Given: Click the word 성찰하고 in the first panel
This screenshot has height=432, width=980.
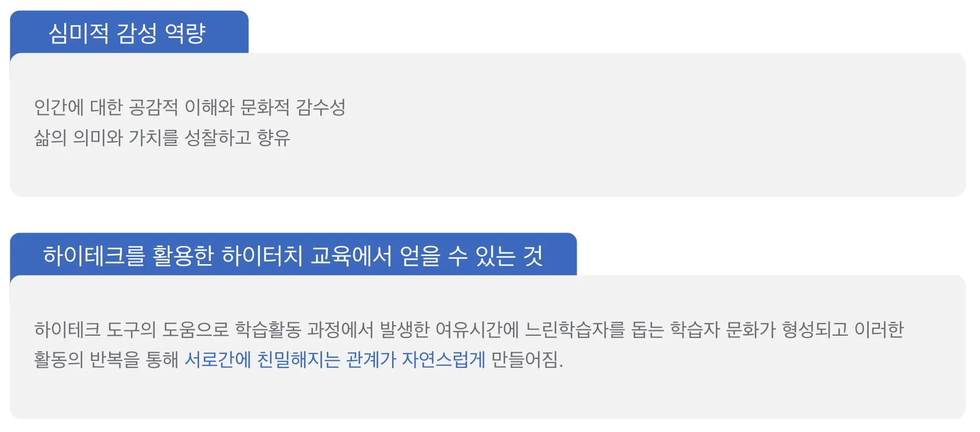Looking at the screenshot, I should tap(218, 138).
